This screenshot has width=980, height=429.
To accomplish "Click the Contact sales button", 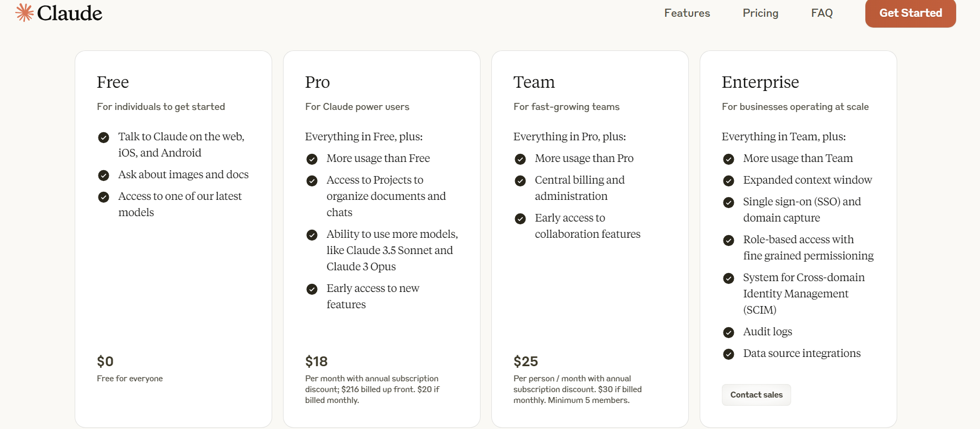I will (x=756, y=395).
